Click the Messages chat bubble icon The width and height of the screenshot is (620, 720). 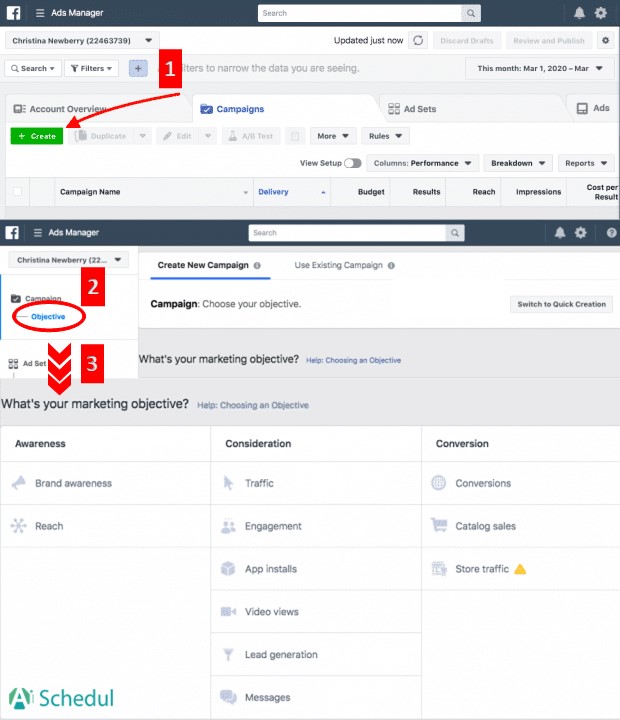pyautogui.click(x=228, y=697)
